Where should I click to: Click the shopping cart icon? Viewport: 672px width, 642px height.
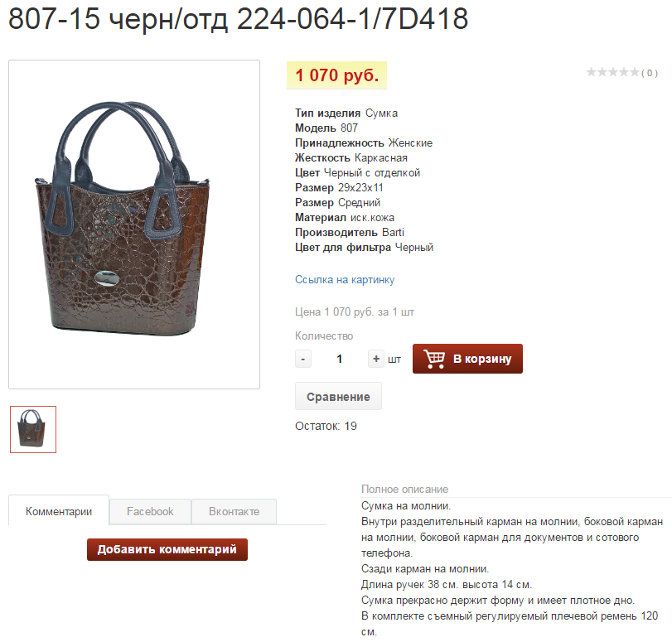(x=434, y=359)
